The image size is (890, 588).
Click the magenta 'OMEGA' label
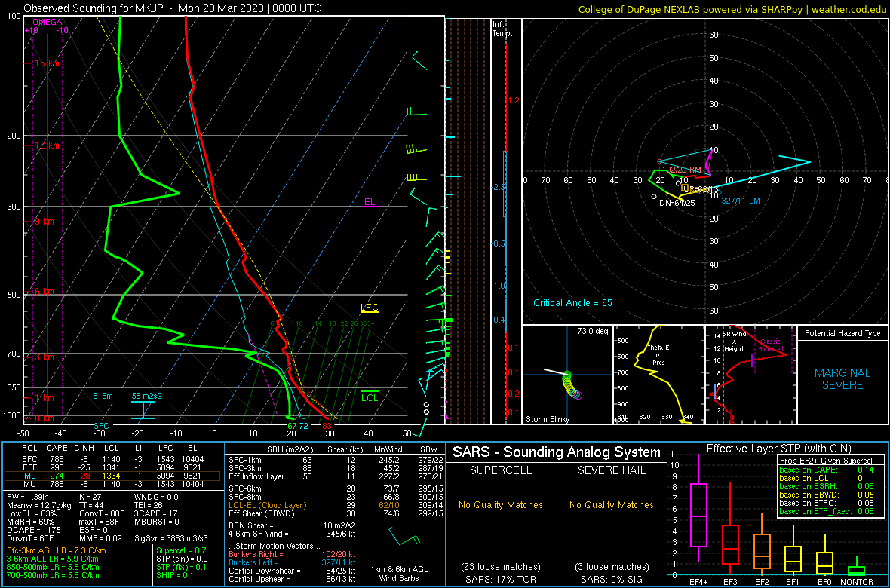pyautogui.click(x=45, y=22)
